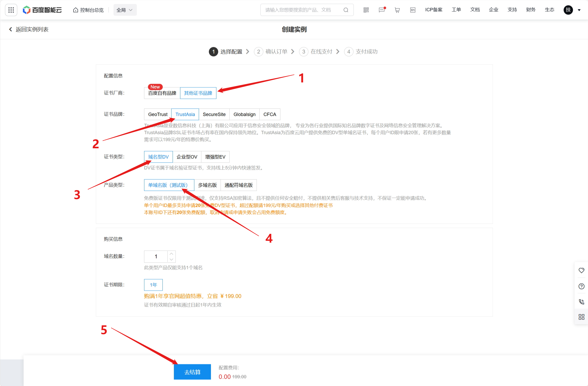Open the message notifications icon
The image size is (588, 386).
[382, 10]
